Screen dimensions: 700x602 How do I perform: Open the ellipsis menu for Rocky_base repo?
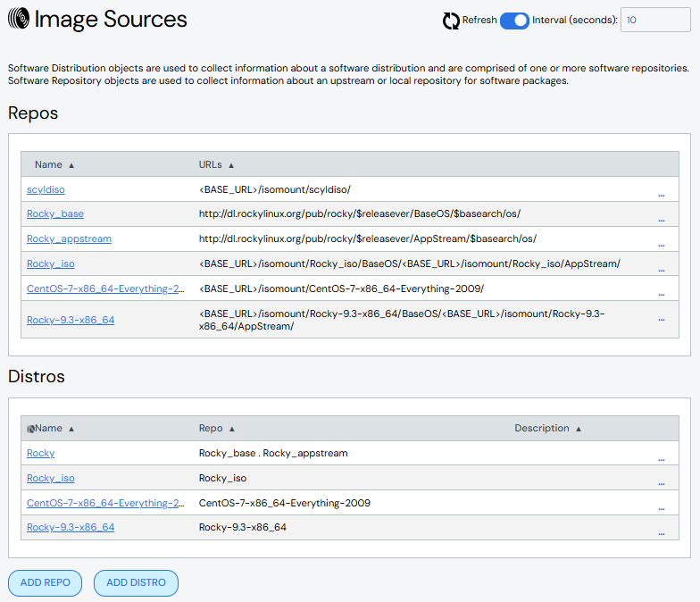point(661,220)
